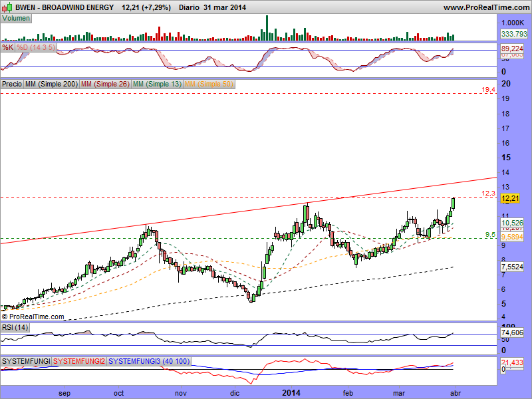Viewport: 532px width, 399px height.
Task: Click the mar label on time axis
Action: [399, 393]
